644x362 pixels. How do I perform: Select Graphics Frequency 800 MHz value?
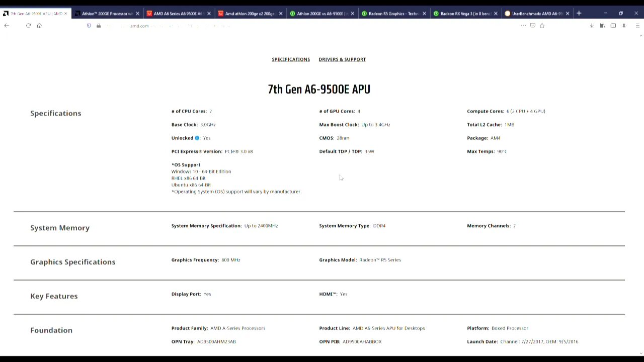[231, 260]
